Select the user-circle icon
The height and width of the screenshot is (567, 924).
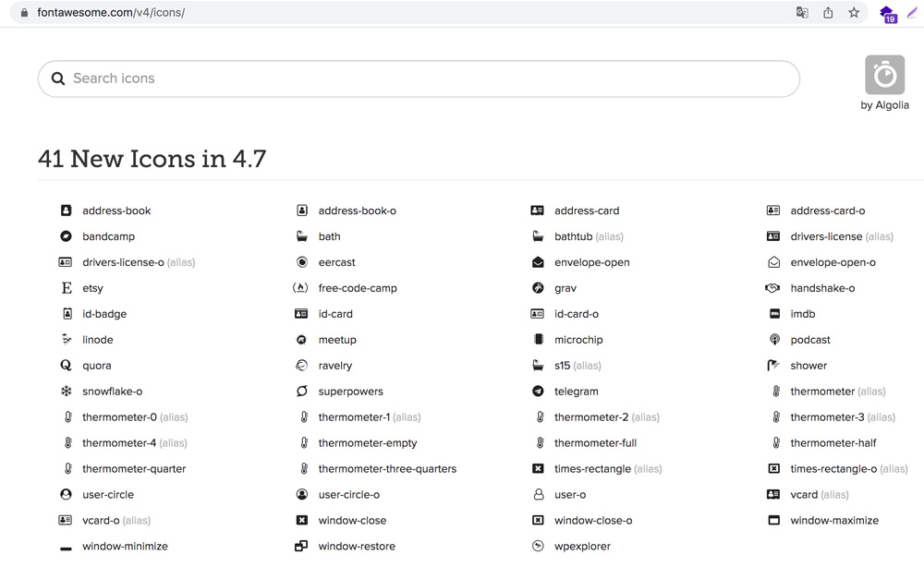click(x=66, y=495)
